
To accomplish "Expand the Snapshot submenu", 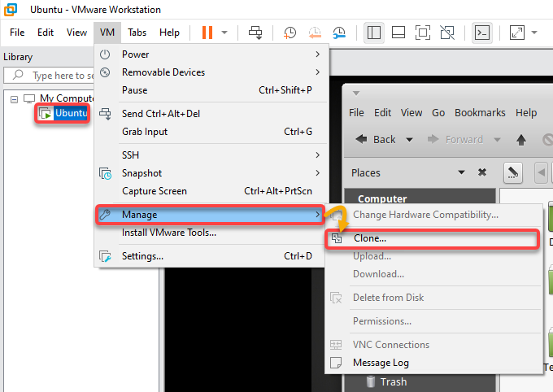I will [x=210, y=173].
